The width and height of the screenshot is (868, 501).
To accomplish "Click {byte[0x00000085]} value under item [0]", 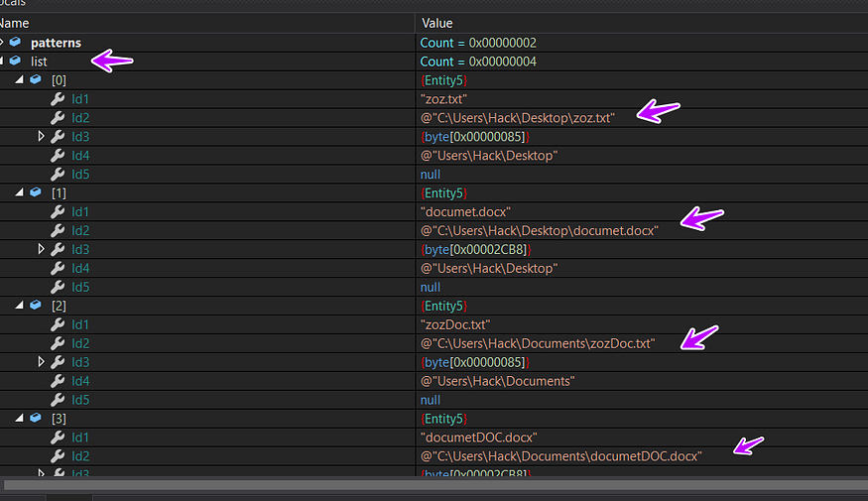I will tap(475, 137).
